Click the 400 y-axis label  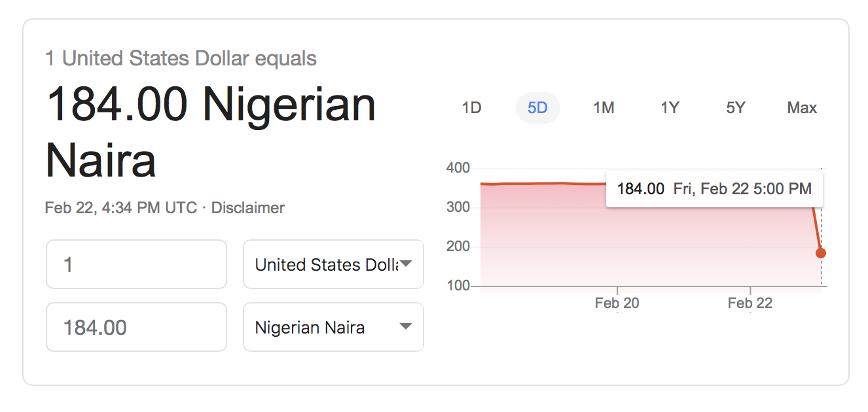[x=458, y=168]
